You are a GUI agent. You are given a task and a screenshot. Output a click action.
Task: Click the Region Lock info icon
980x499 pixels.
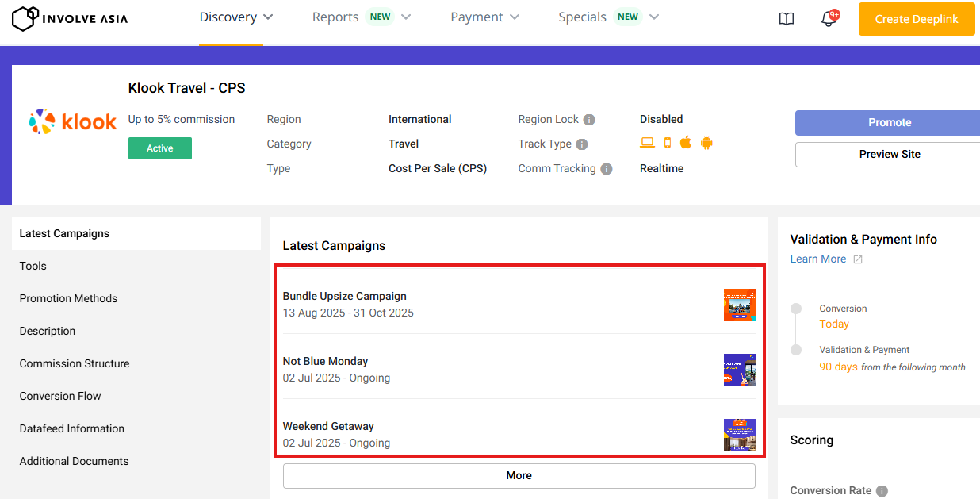point(589,120)
